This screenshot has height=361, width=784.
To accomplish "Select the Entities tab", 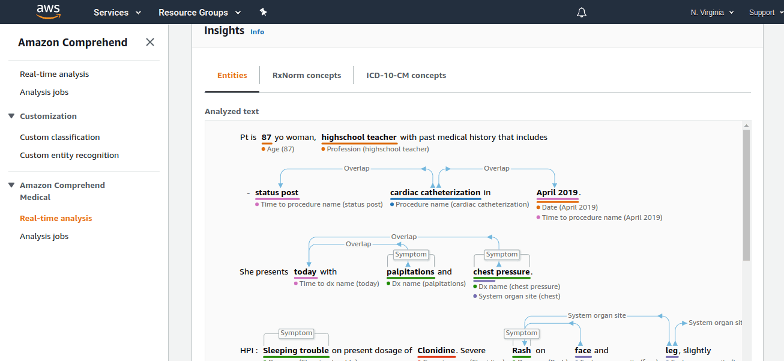I will [232, 76].
